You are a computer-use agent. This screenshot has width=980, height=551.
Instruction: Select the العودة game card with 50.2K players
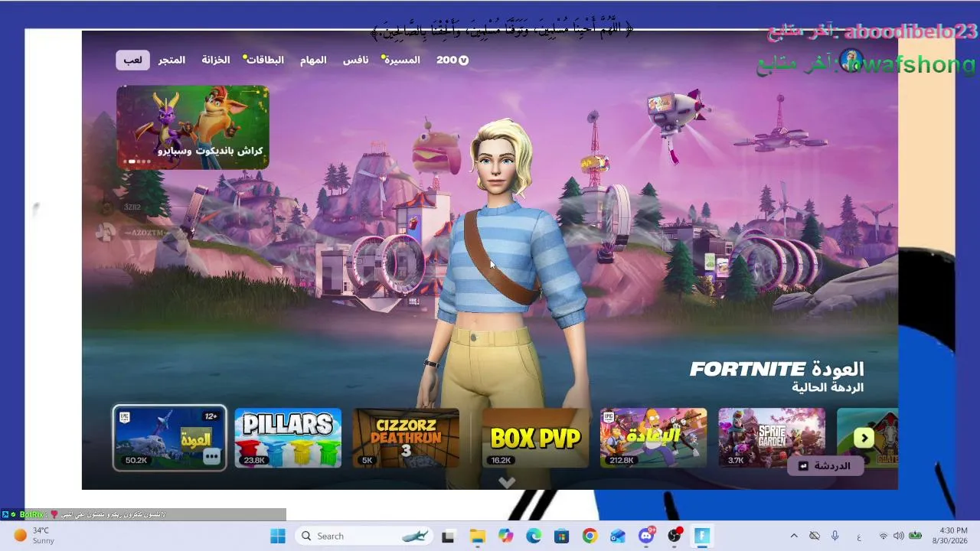click(x=169, y=438)
